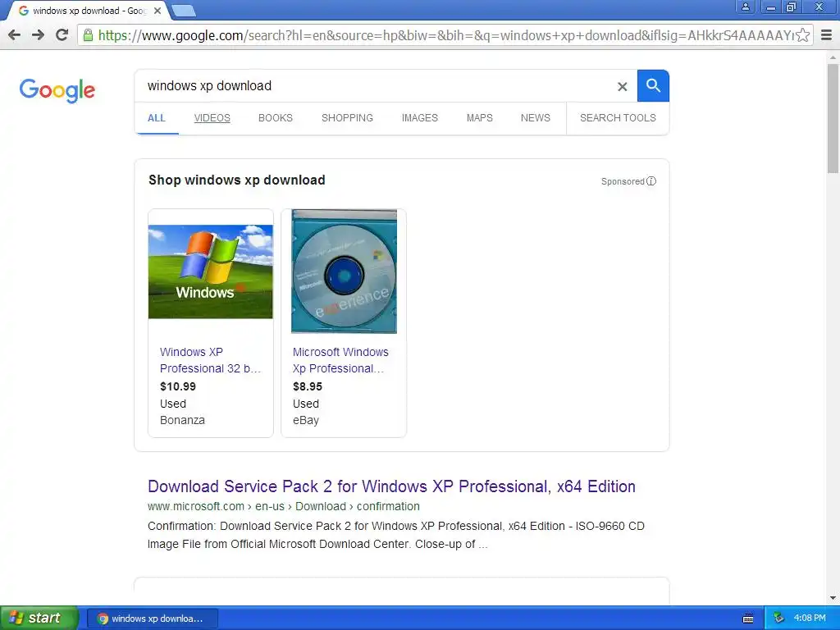
Task: Bookmark this page with the star icon
Action: (802, 35)
